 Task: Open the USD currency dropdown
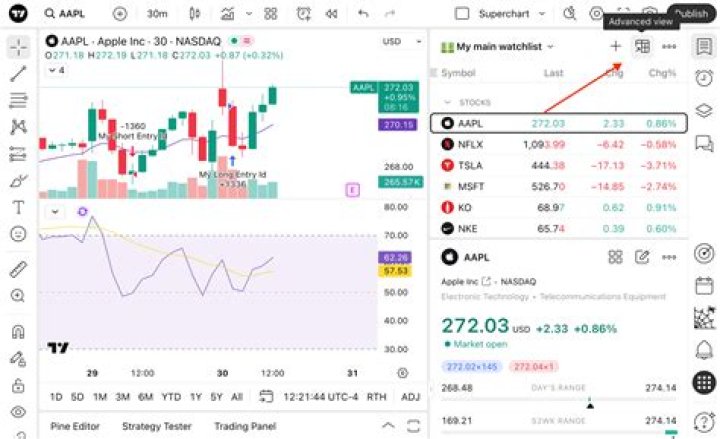401,42
